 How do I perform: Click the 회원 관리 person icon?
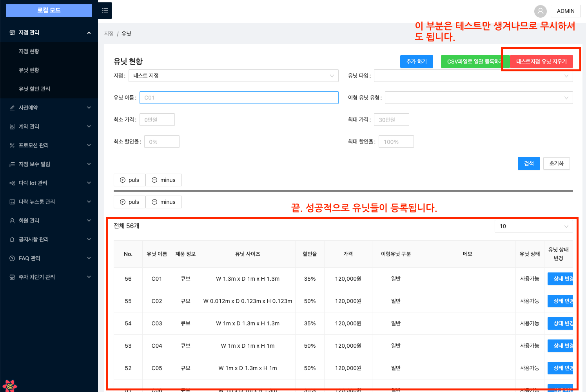coord(12,221)
